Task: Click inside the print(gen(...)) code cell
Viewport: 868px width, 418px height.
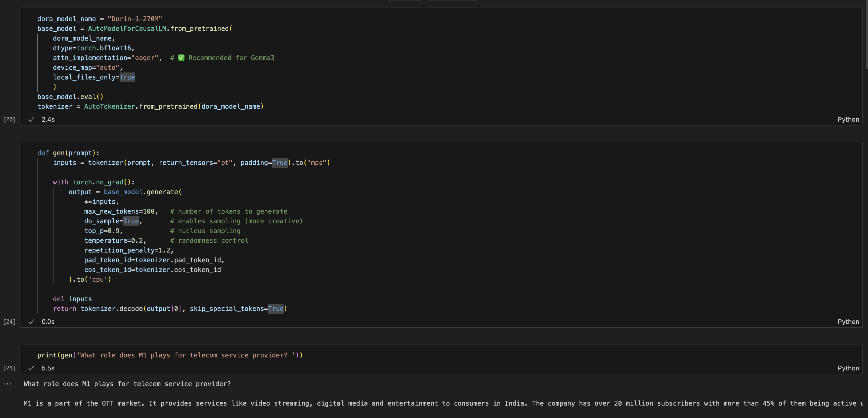Action: click(170, 355)
